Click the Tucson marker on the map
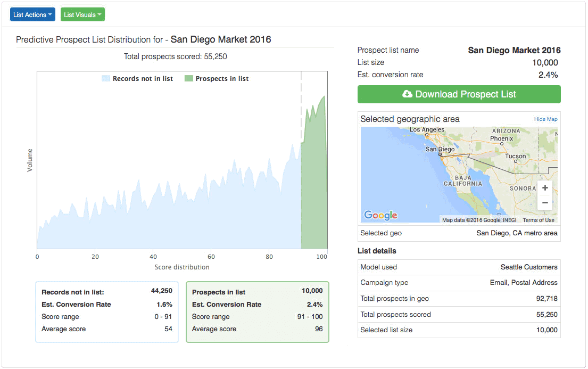 pos(516,161)
